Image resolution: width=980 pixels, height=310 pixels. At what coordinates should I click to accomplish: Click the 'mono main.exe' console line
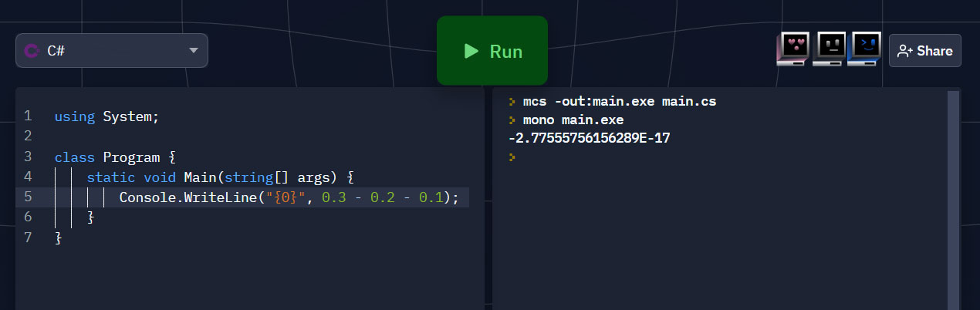coord(573,120)
